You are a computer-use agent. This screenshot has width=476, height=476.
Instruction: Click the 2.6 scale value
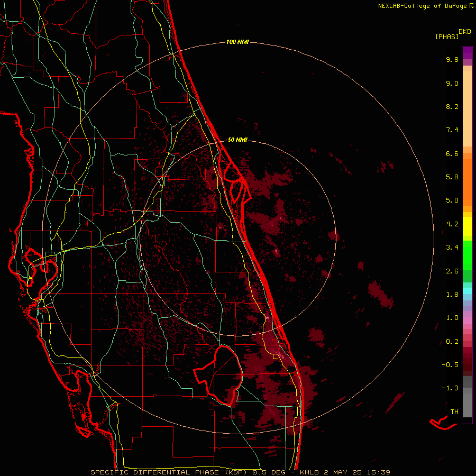(x=452, y=271)
